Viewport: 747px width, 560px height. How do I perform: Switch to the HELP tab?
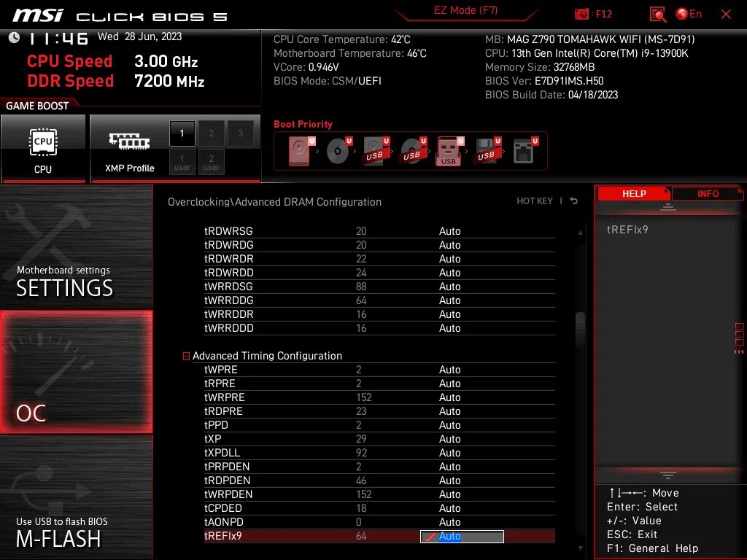click(x=634, y=193)
